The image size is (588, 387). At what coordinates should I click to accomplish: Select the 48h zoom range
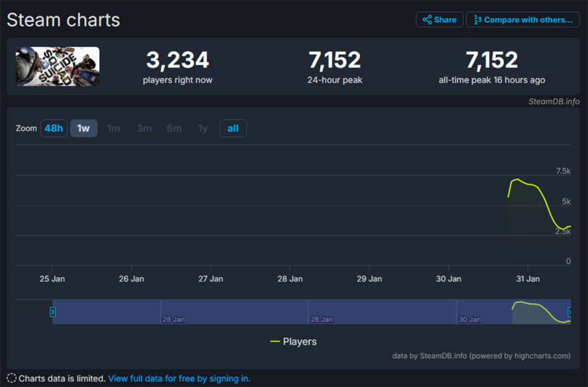point(54,128)
